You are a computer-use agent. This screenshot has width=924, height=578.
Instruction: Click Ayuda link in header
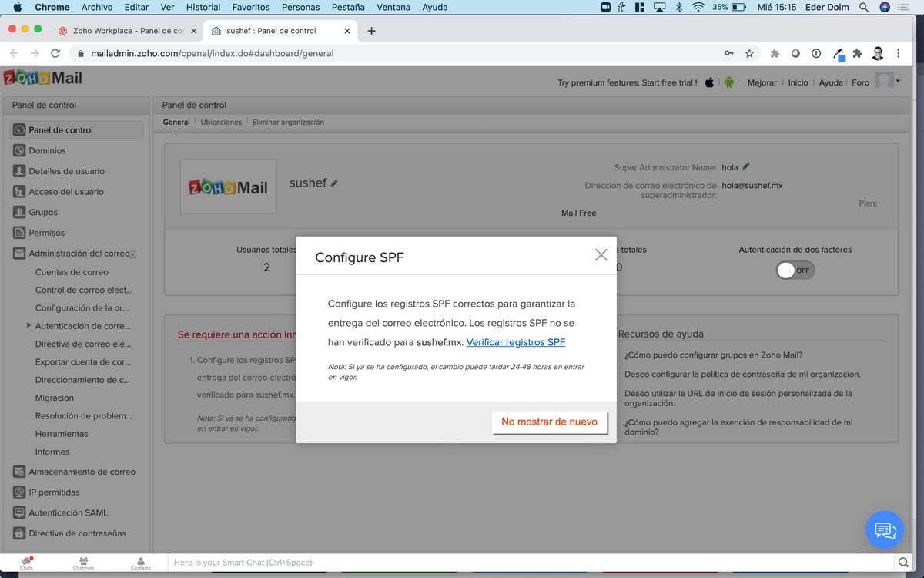tap(831, 82)
